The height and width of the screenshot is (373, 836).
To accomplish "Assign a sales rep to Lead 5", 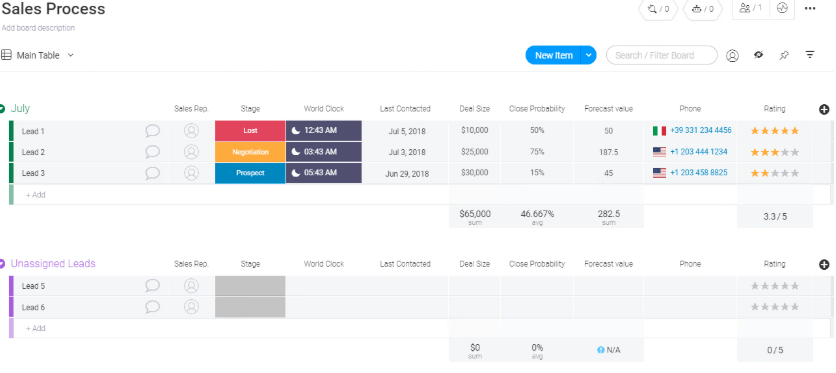I will [191, 286].
